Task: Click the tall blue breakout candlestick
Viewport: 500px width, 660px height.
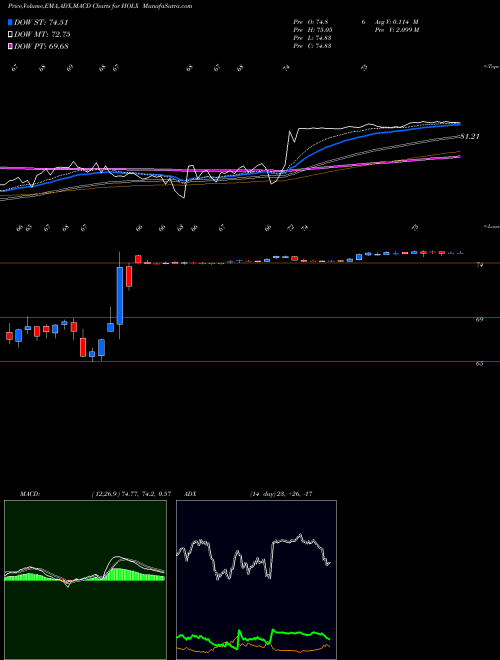Action: [x=120, y=295]
